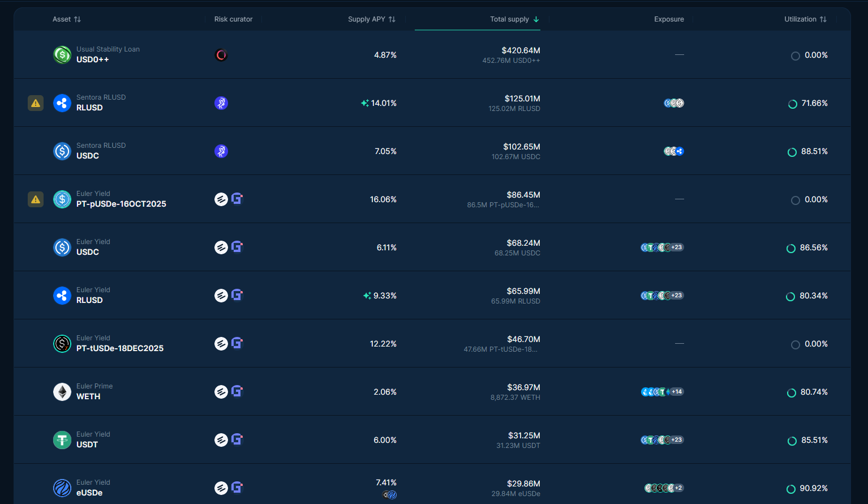Click the Usual Stability Loan risk curator icon
This screenshot has height=504, width=868.
point(221,55)
